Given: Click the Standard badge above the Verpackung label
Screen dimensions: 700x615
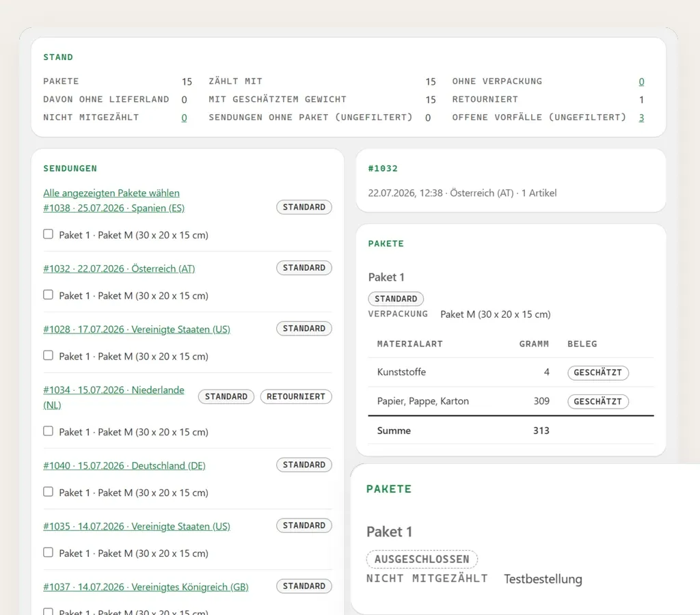Looking at the screenshot, I should point(396,299).
